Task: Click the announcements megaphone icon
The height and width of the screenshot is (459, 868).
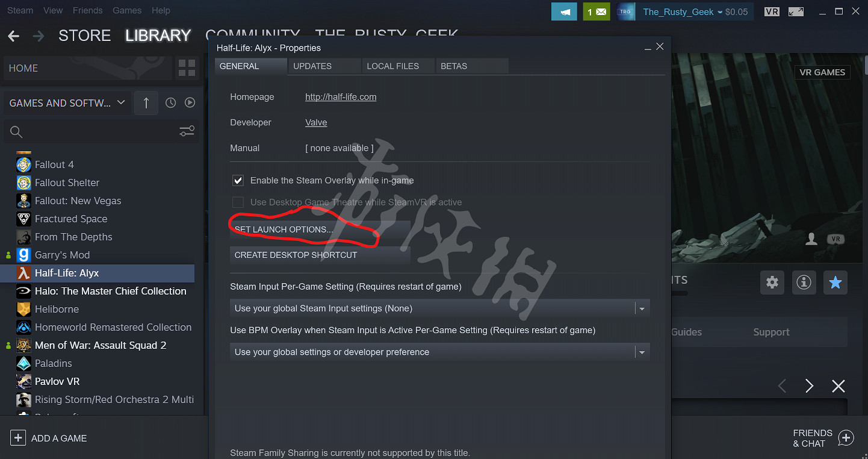Action: tap(564, 11)
